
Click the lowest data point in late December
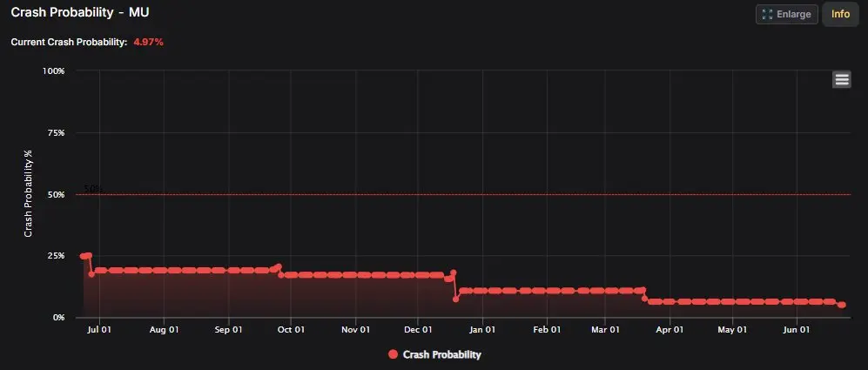(x=455, y=299)
